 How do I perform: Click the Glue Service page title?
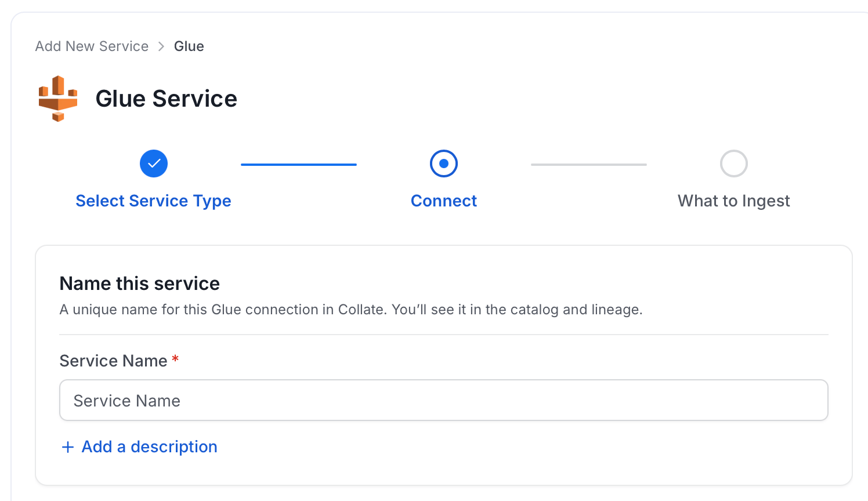pyautogui.click(x=167, y=99)
